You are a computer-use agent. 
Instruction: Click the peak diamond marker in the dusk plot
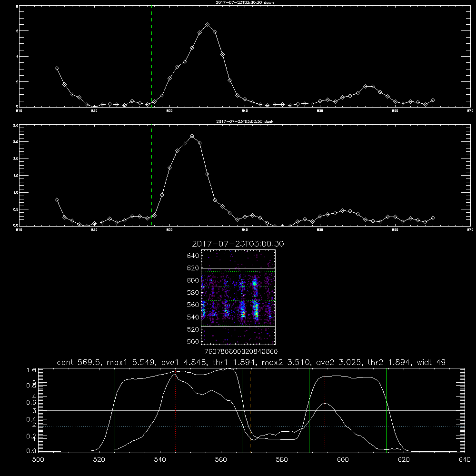tap(192, 136)
